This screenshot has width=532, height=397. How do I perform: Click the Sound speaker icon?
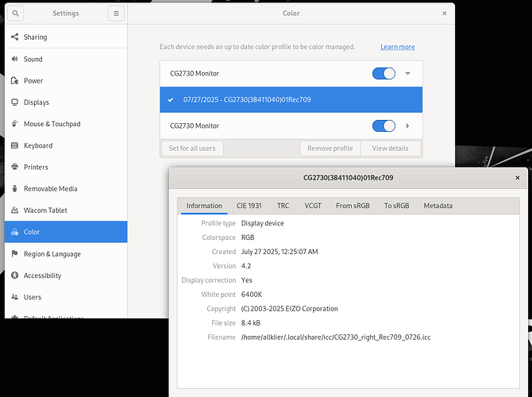pos(14,59)
